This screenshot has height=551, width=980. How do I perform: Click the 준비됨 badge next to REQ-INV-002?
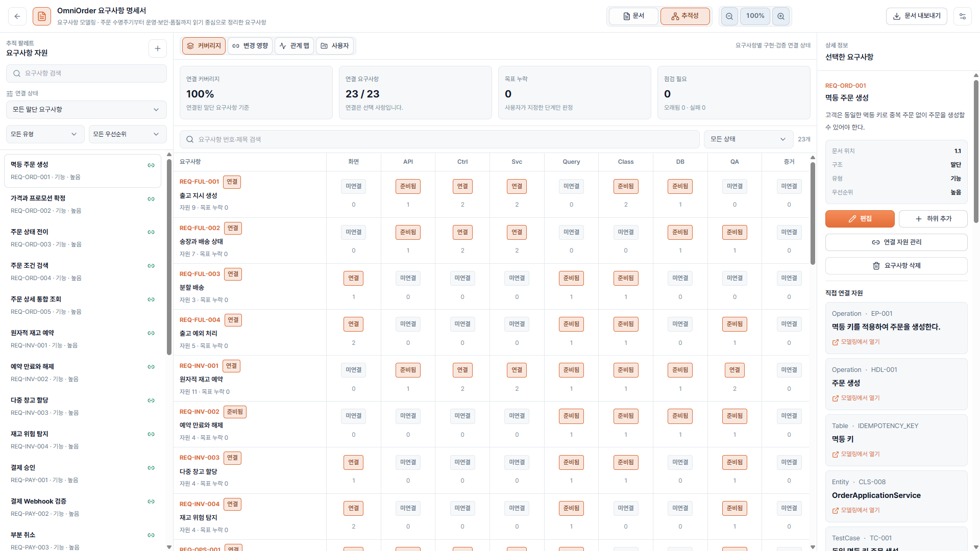[x=235, y=412]
